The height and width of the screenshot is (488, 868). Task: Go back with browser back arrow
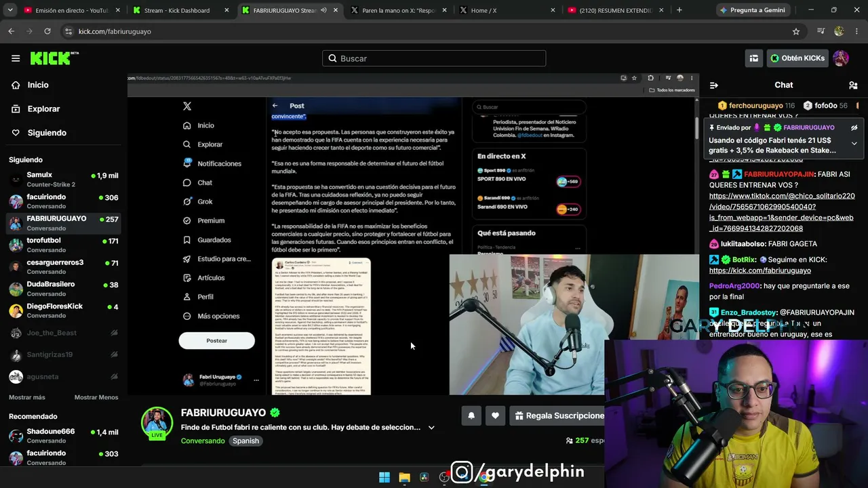click(x=12, y=31)
